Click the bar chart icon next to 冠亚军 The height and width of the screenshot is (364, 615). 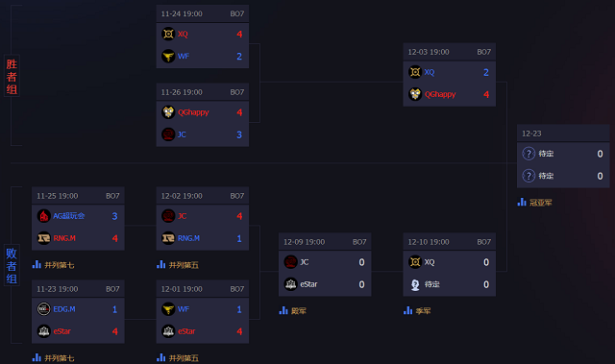(x=522, y=203)
